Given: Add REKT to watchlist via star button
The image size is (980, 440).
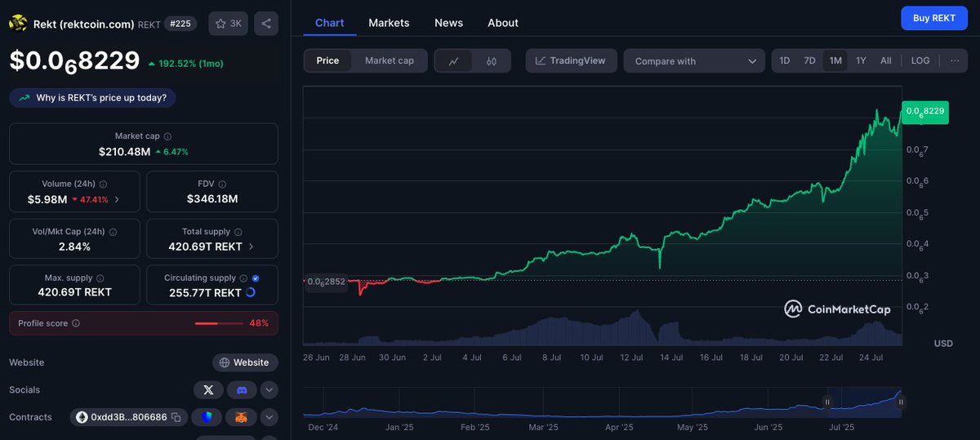Looking at the screenshot, I should click(229, 24).
